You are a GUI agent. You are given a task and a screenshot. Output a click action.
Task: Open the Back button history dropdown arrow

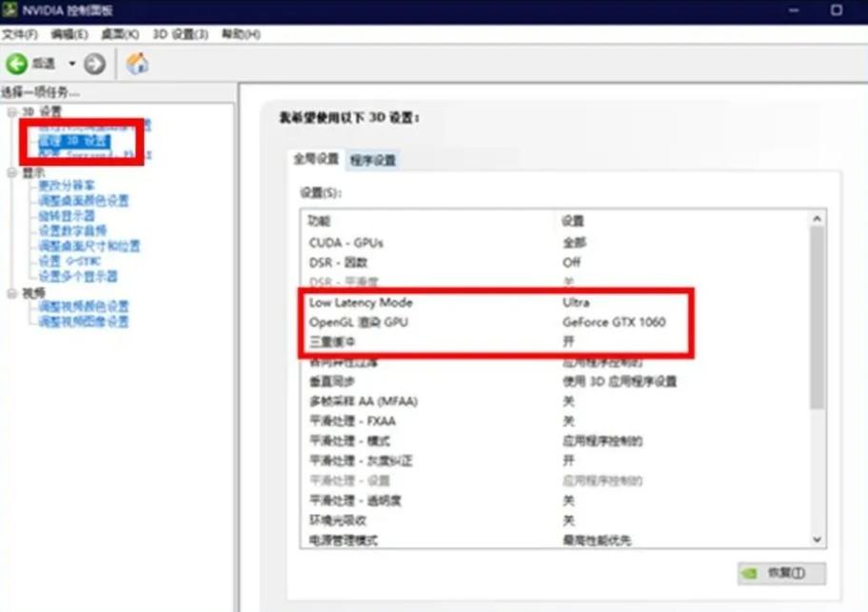(70, 64)
